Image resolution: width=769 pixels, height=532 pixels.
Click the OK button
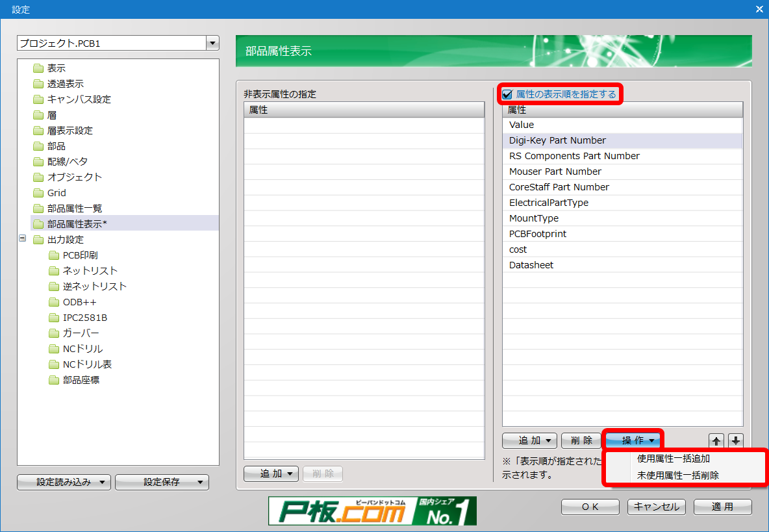click(590, 507)
